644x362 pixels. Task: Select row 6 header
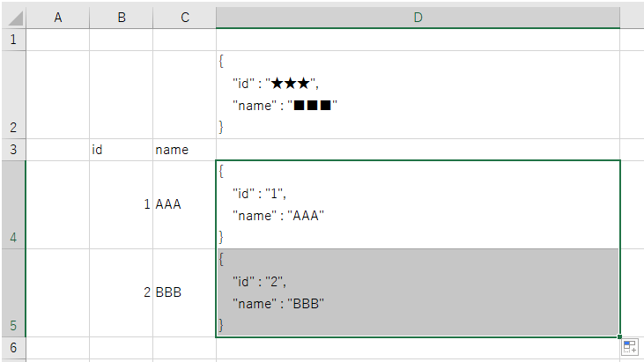(x=13, y=348)
